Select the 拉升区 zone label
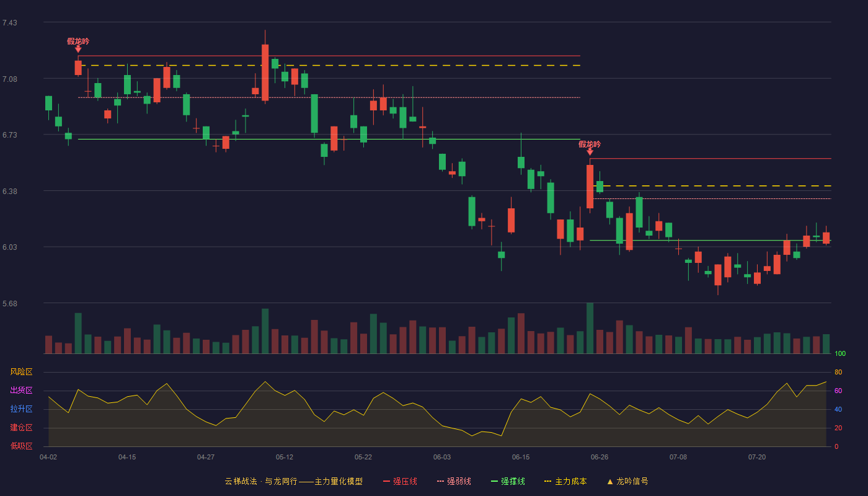Viewport: 868px width, 496px height. coord(21,409)
